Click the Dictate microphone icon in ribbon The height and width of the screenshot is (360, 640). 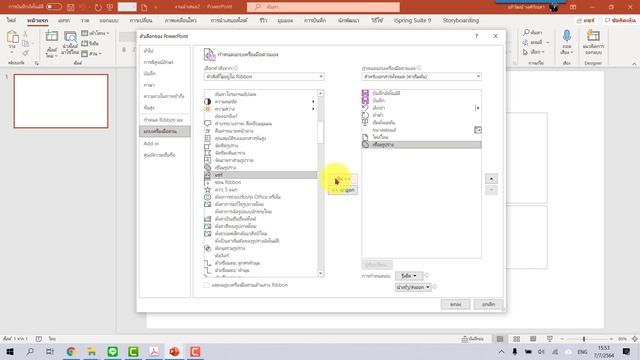coord(567,36)
